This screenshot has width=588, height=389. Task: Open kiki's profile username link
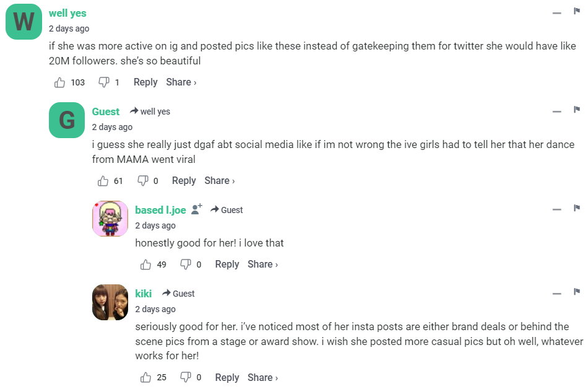coord(144,294)
